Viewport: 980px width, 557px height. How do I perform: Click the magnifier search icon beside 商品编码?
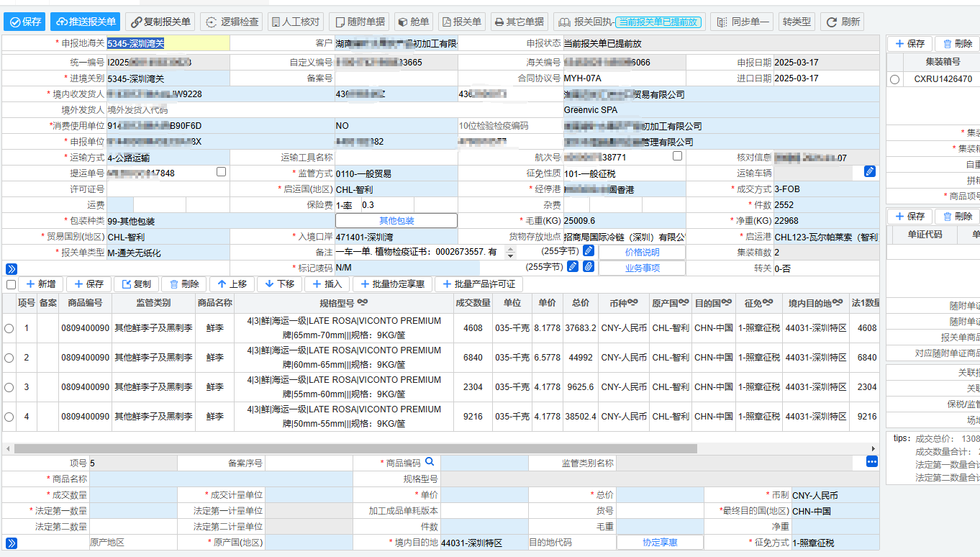pyautogui.click(x=430, y=462)
